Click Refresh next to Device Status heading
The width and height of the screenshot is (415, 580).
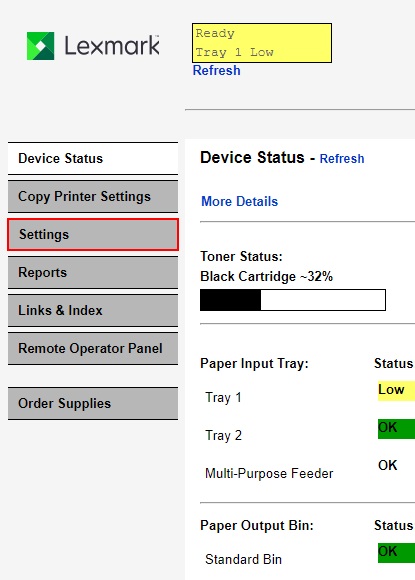(342, 159)
